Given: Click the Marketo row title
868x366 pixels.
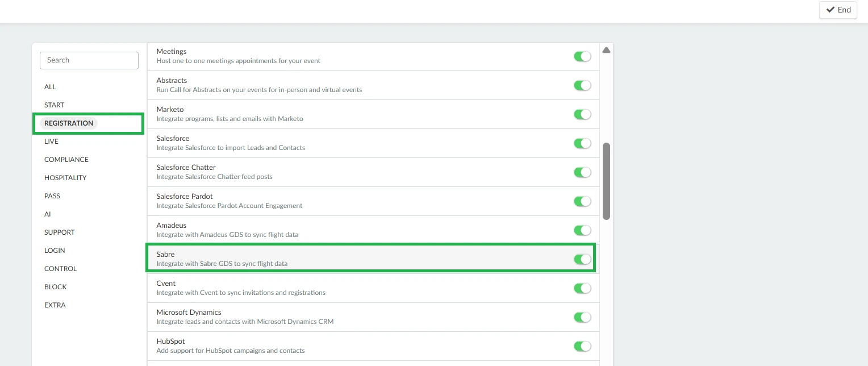Looking at the screenshot, I should tap(170, 110).
